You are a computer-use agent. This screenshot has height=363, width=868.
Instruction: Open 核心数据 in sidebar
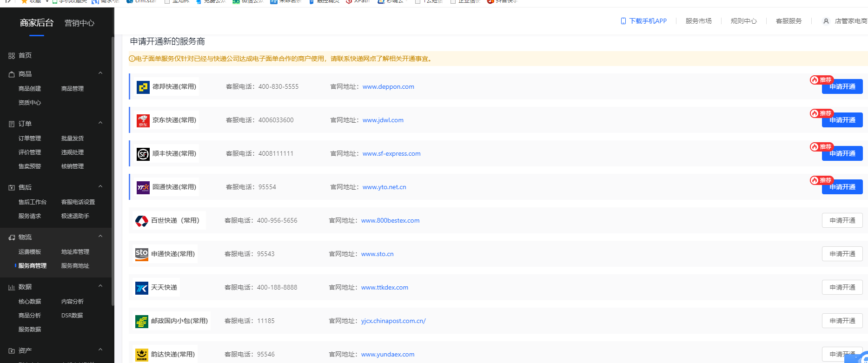pos(30,302)
